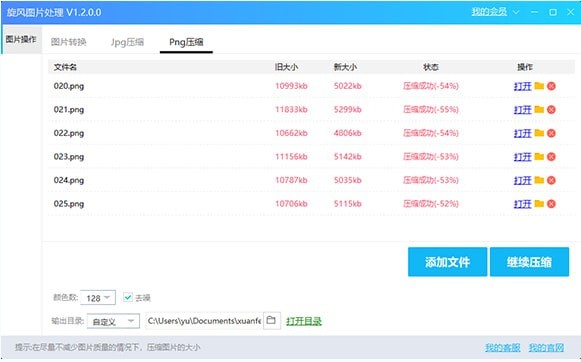Click the 添加文件 button
The width and height of the screenshot is (581, 362).
[x=447, y=262]
